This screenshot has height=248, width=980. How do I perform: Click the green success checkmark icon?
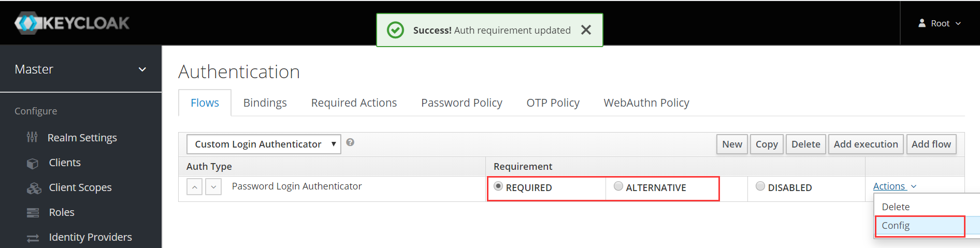(396, 30)
